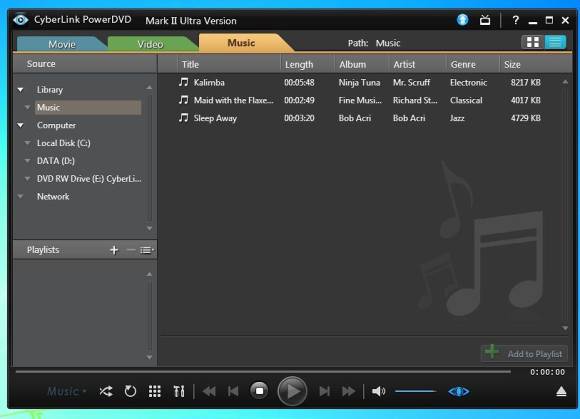Switch to the Movie tab

62,44
